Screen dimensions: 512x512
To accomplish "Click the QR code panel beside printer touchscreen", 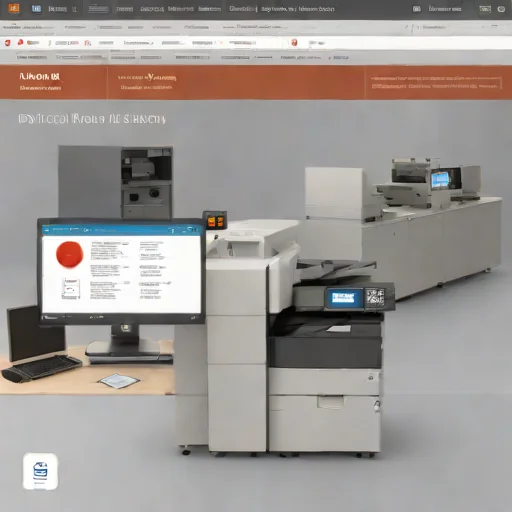I will [375, 297].
